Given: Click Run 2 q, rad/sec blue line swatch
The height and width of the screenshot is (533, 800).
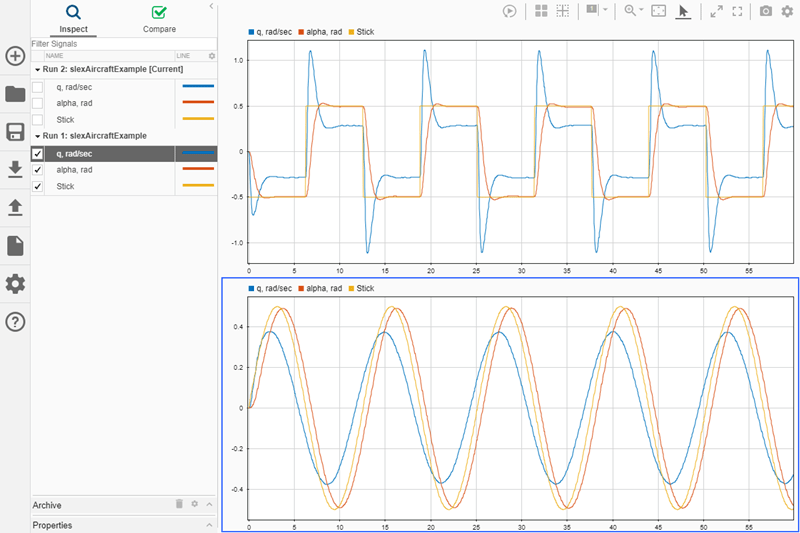Looking at the screenshot, I should [x=198, y=86].
